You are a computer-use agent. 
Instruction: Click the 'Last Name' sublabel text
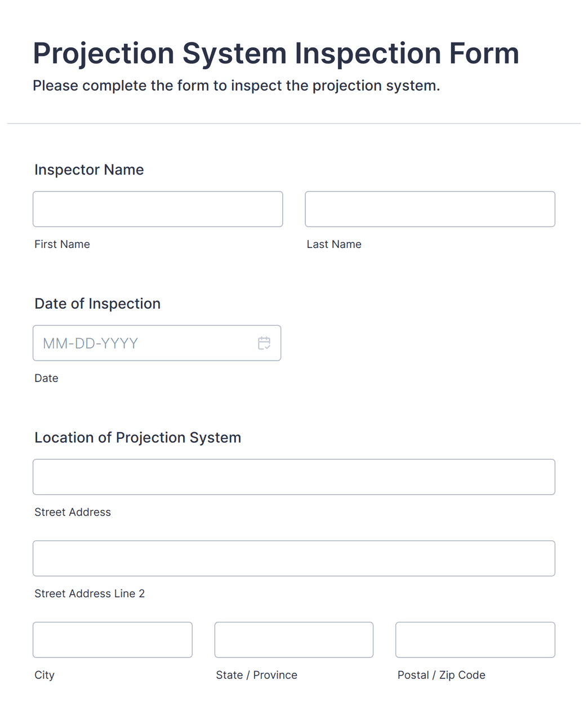click(334, 245)
